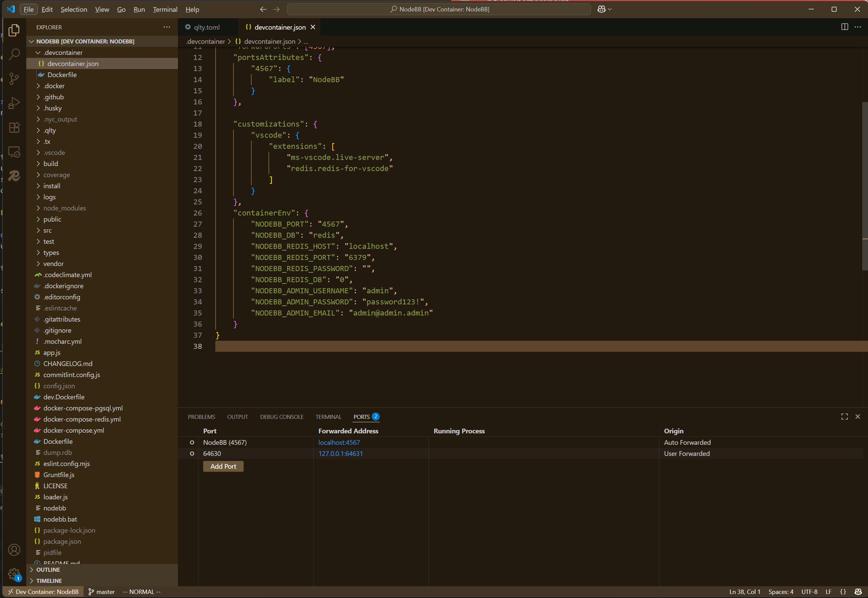Switch to the DEBUG CONSOLE panel tab
This screenshot has height=598, width=868.
[x=282, y=417]
